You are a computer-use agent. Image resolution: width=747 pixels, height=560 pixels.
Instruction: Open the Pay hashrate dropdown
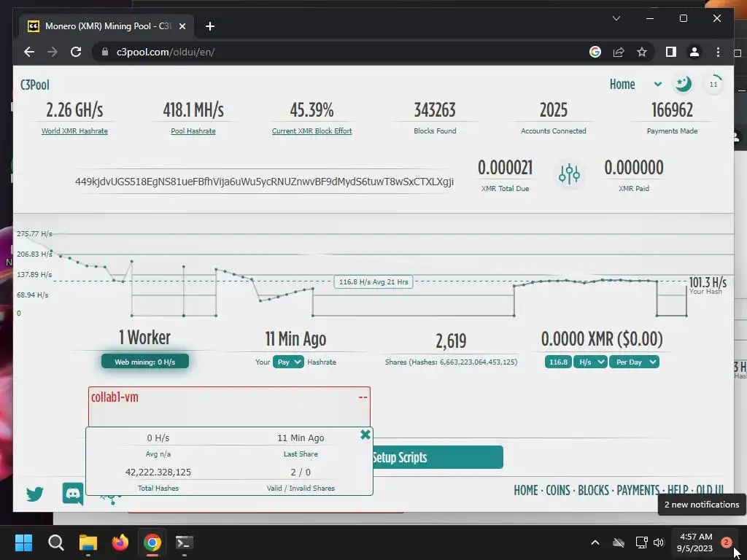[288, 362]
